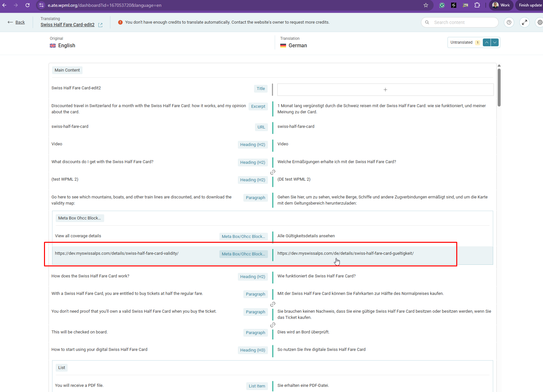Screen dimensions: 543x392
Task: Open the help question mark icon
Action: [x=509, y=22]
